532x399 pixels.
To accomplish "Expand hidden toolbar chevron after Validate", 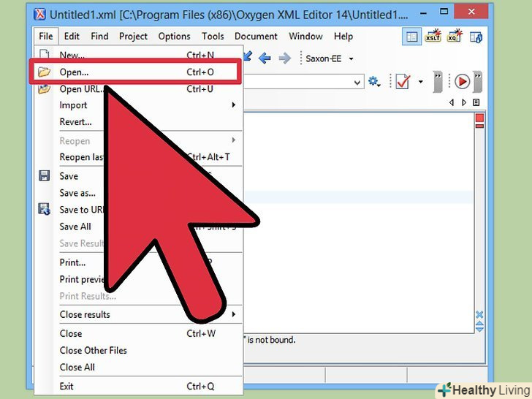I will pos(438,82).
